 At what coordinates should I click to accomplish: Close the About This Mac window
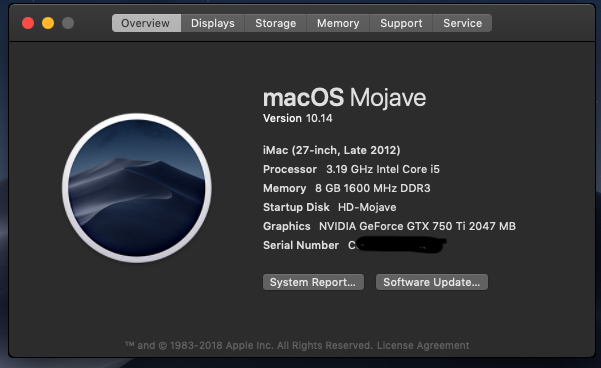click(x=28, y=23)
